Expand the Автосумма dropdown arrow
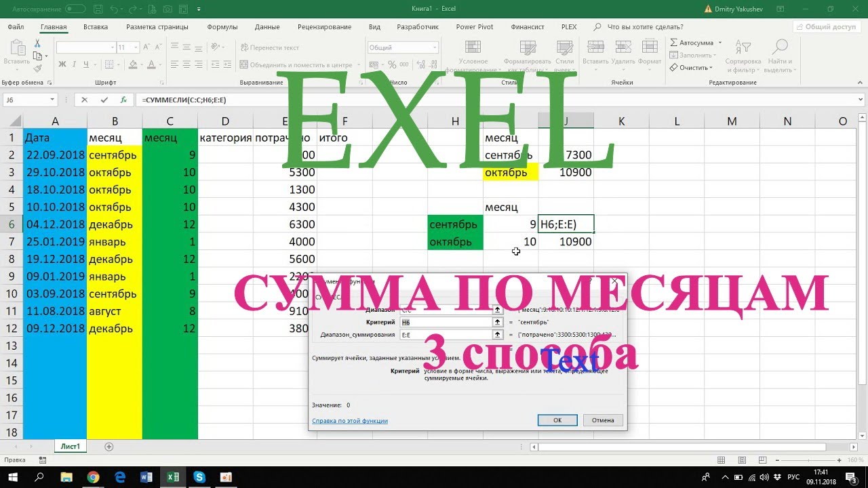This screenshot has width=868, height=488. pyautogui.click(x=720, y=43)
